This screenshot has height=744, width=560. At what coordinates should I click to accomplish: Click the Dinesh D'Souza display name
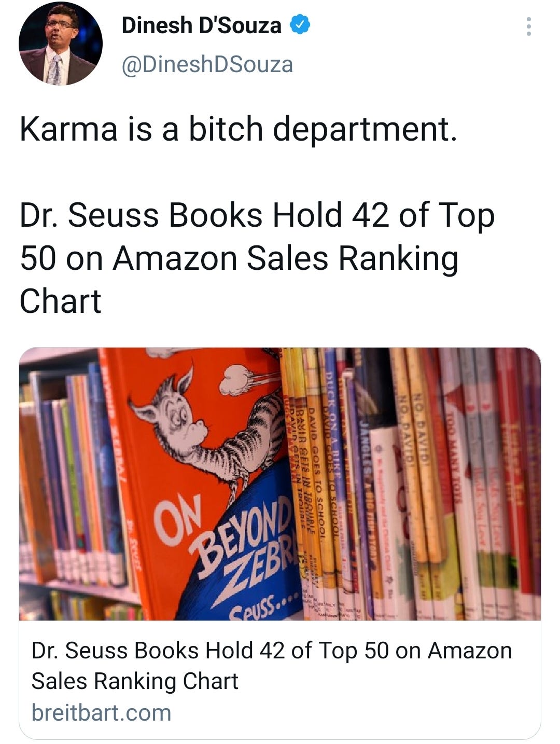[x=202, y=25]
